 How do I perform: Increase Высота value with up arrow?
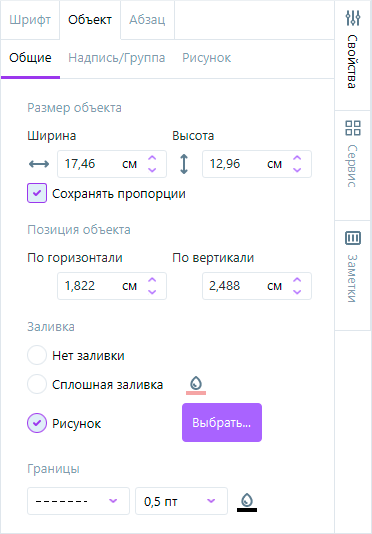[297, 158]
